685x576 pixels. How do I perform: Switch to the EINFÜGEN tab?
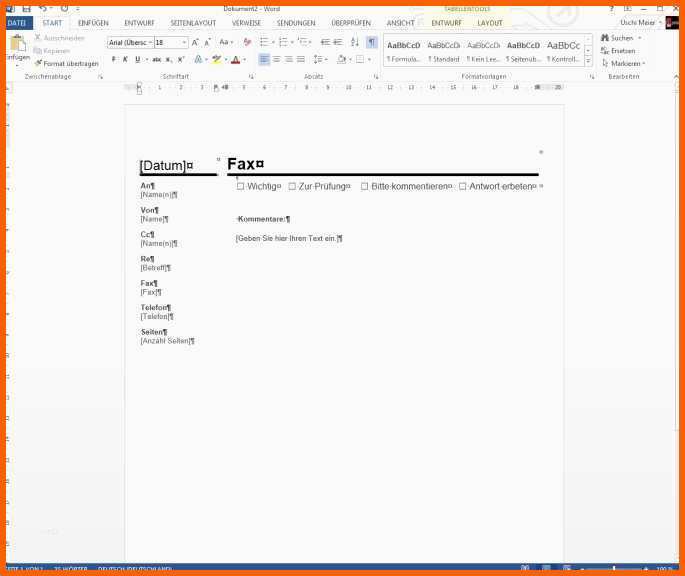pos(93,23)
